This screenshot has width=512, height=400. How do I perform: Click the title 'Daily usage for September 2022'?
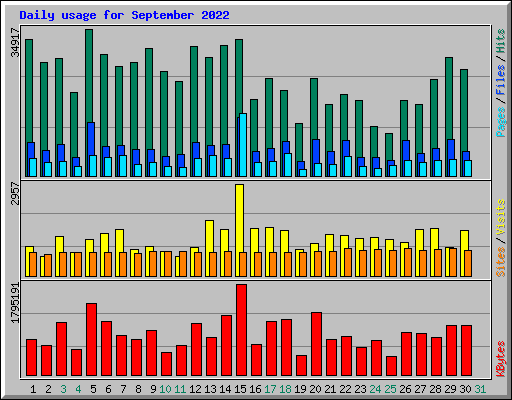(124, 15)
